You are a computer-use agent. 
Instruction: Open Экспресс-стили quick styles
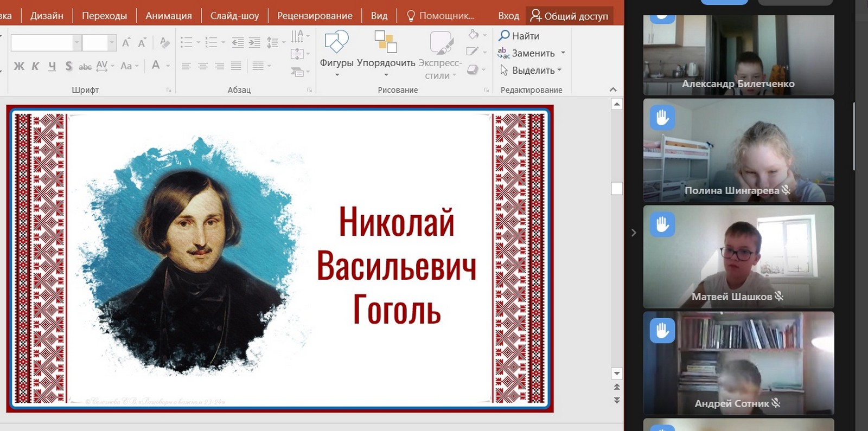(440, 55)
